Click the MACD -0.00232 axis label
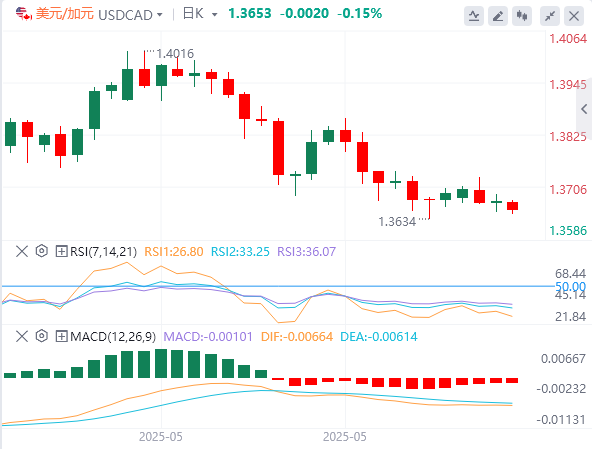Viewport: 592px width, 449px height. 561,389
